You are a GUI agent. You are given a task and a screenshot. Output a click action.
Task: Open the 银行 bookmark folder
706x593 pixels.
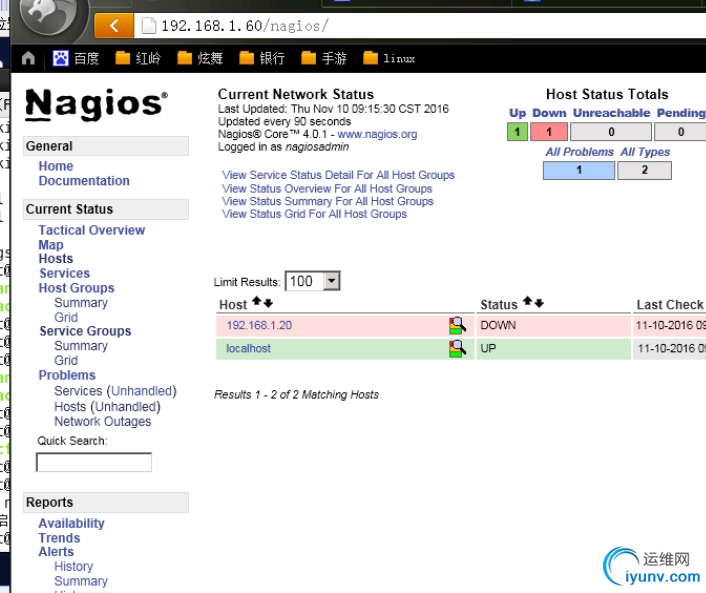click(x=262, y=58)
